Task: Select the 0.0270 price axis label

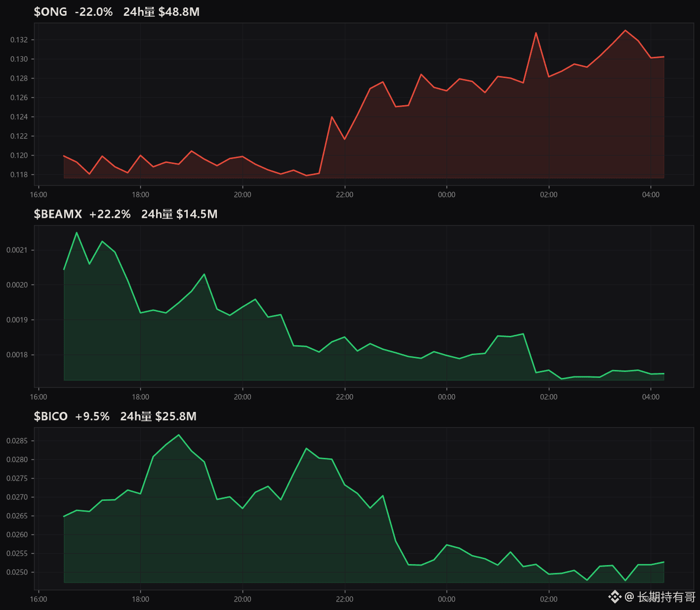Action: click(x=17, y=497)
